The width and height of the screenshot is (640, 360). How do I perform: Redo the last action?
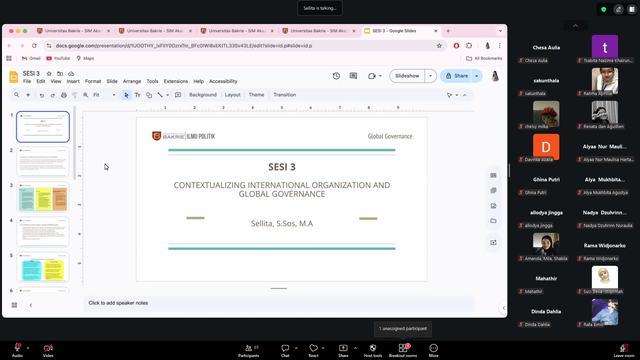[53, 95]
